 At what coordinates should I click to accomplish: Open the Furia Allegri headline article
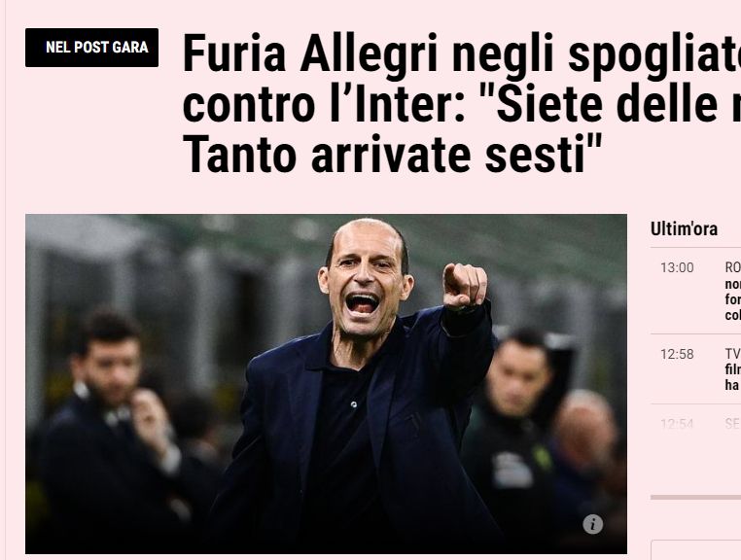coord(461,103)
